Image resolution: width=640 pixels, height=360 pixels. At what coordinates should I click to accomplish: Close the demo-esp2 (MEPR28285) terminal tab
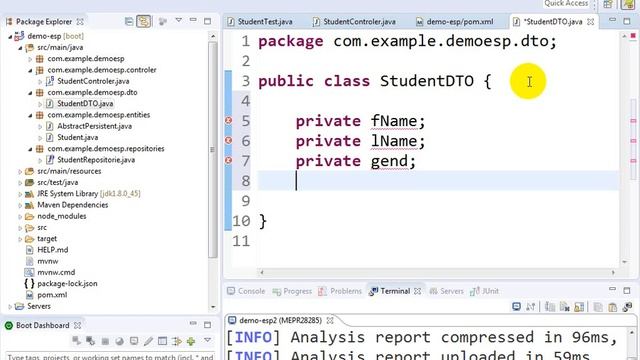pyautogui.click(x=330, y=320)
